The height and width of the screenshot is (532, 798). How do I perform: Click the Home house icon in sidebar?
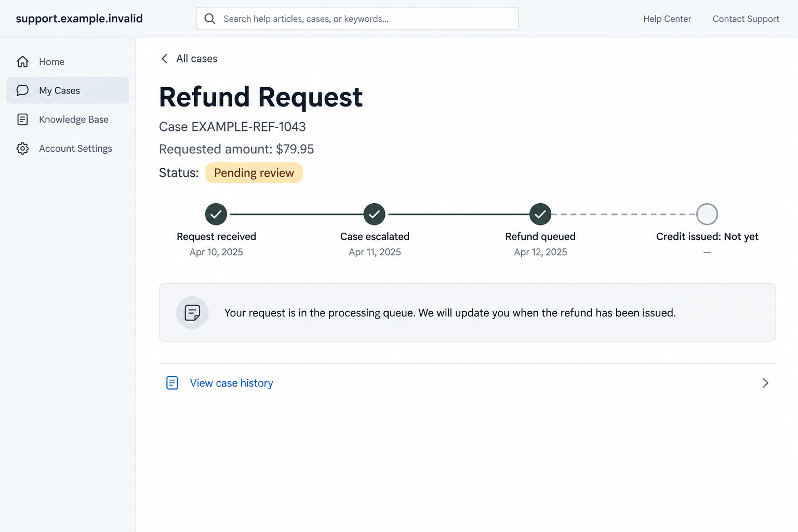[22, 62]
